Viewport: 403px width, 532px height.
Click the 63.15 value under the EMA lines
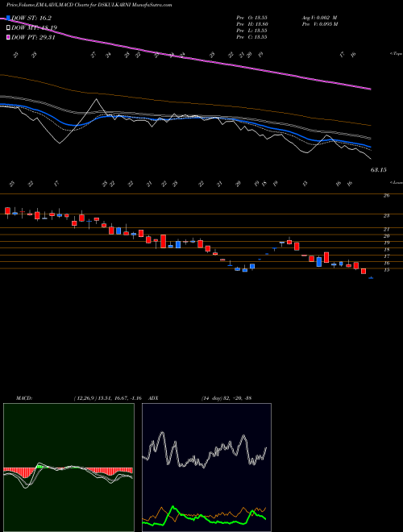tap(378, 169)
